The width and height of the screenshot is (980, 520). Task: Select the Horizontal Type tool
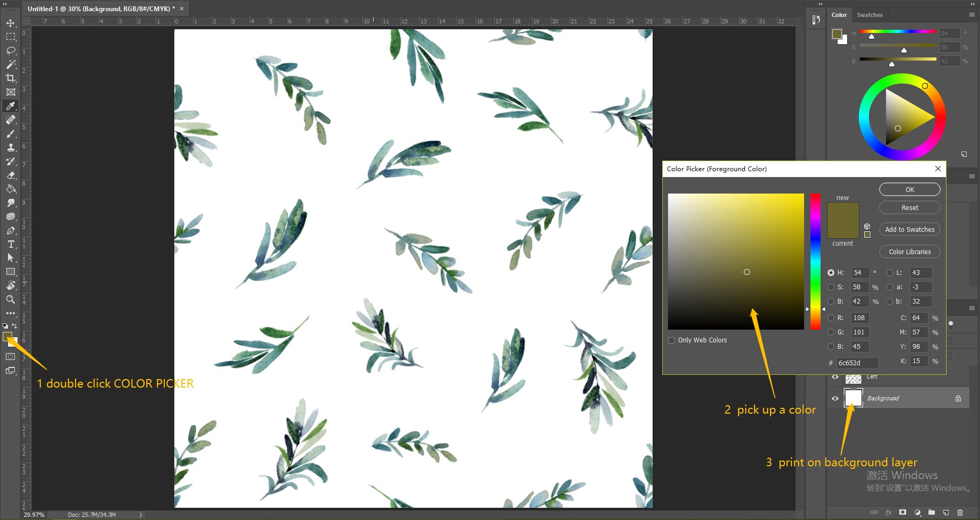[x=11, y=244]
